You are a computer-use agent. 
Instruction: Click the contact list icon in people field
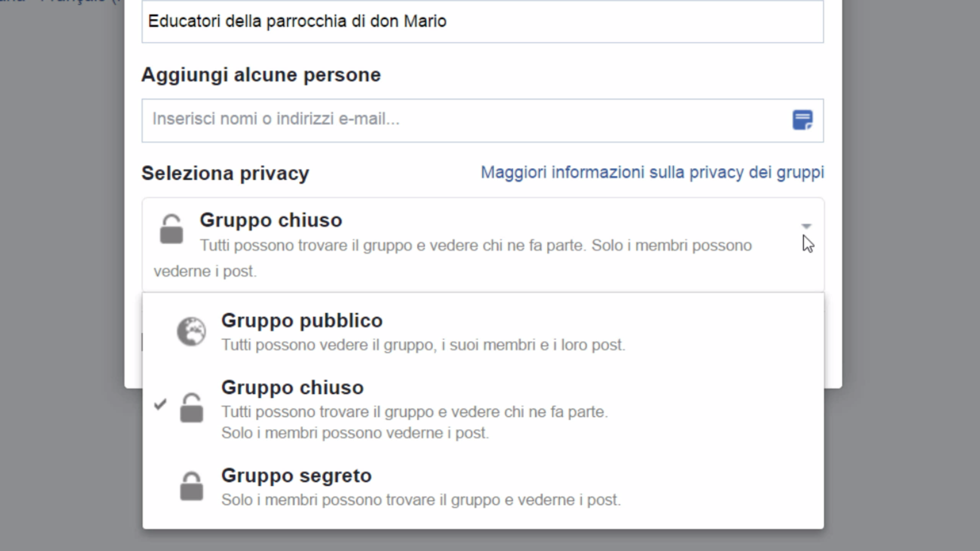[802, 120]
